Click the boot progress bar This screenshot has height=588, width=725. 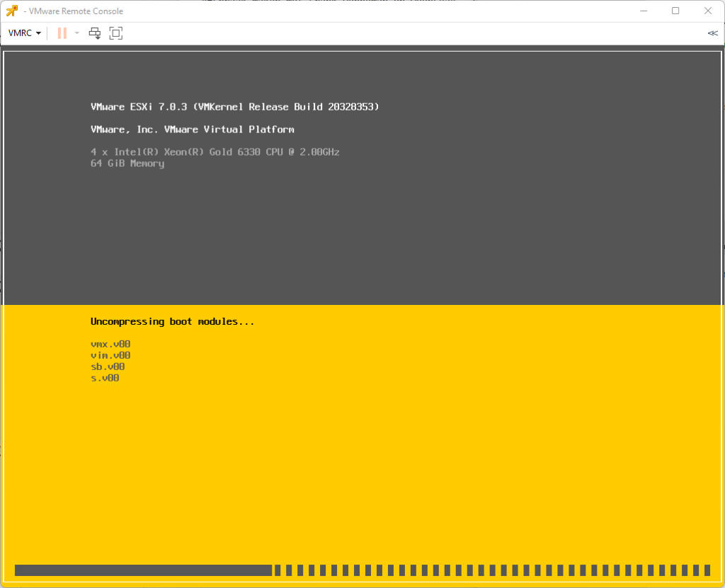(x=362, y=570)
